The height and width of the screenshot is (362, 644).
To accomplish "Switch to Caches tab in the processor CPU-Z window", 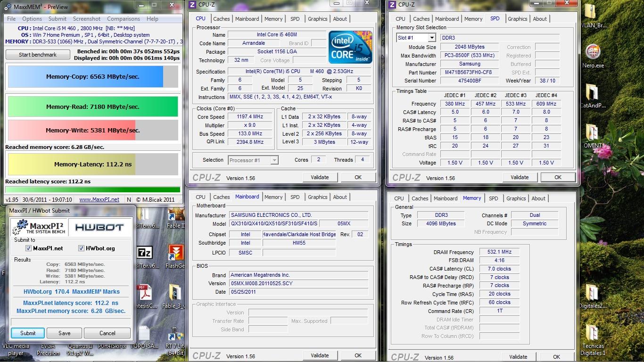I will [x=222, y=19].
